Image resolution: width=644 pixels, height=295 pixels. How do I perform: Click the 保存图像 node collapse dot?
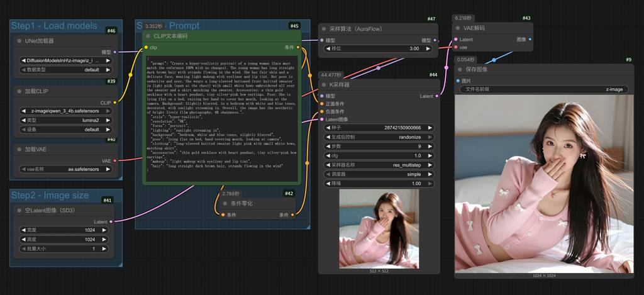(x=458, y=69)
